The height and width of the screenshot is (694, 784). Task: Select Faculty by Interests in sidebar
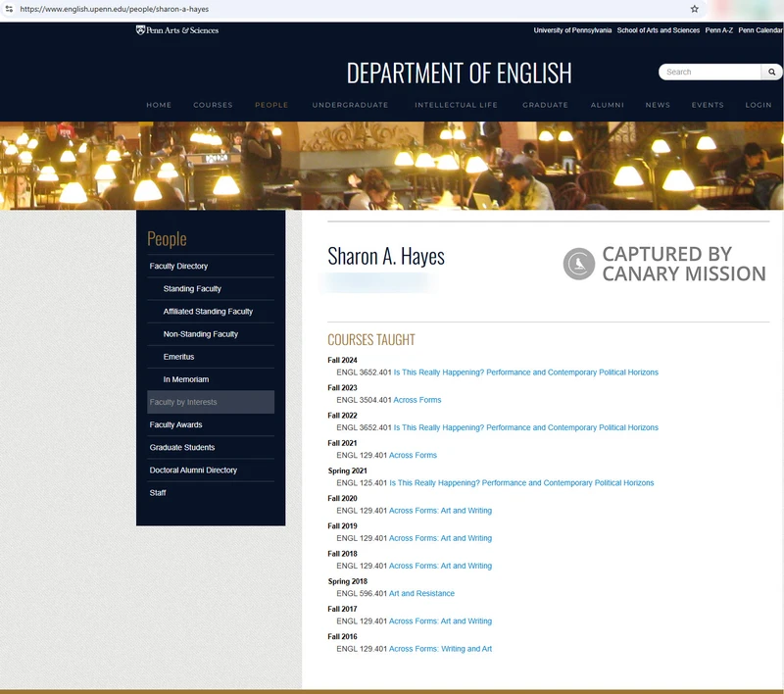pos(211,402)
